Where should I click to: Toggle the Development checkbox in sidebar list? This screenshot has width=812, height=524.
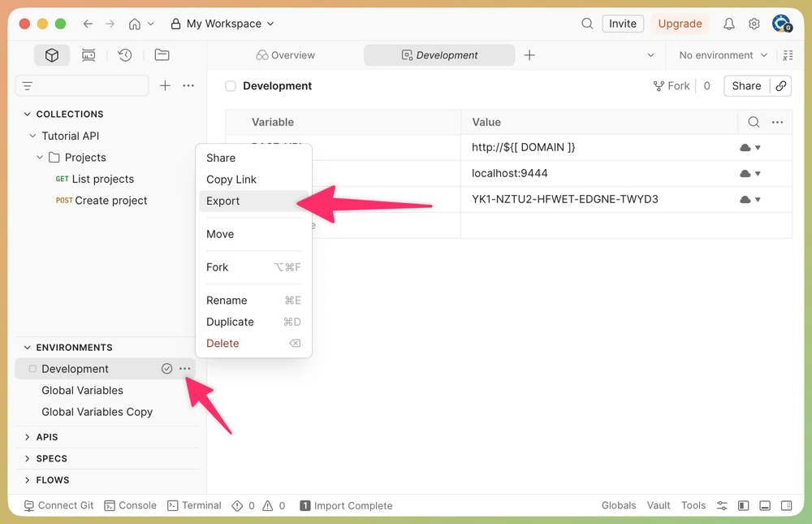coord(32,369)
